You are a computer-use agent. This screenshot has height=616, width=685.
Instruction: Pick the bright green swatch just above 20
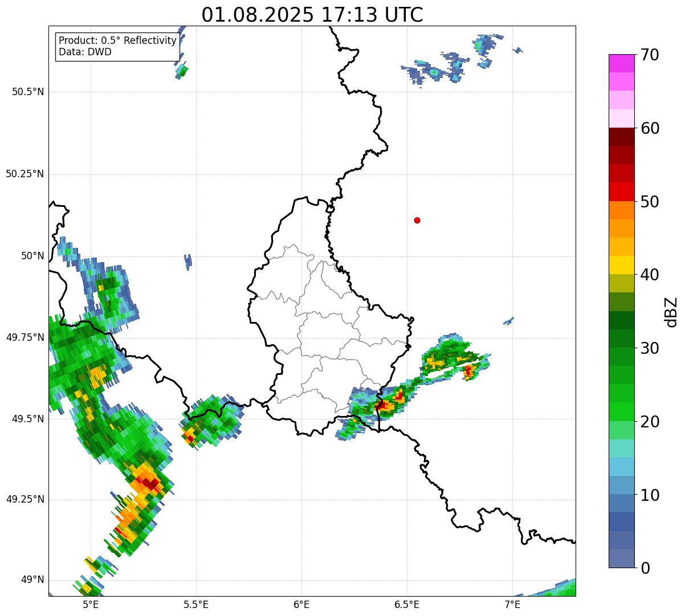click(622, 411)
